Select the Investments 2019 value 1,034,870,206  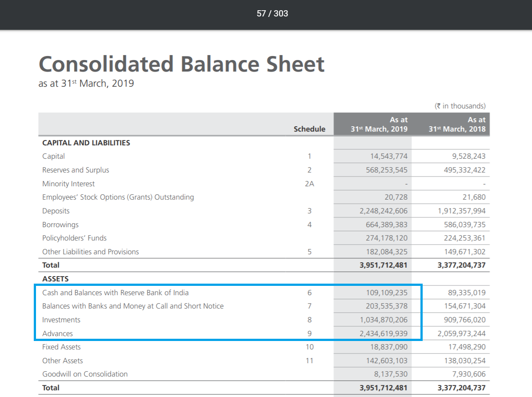(x=383, y=320)
